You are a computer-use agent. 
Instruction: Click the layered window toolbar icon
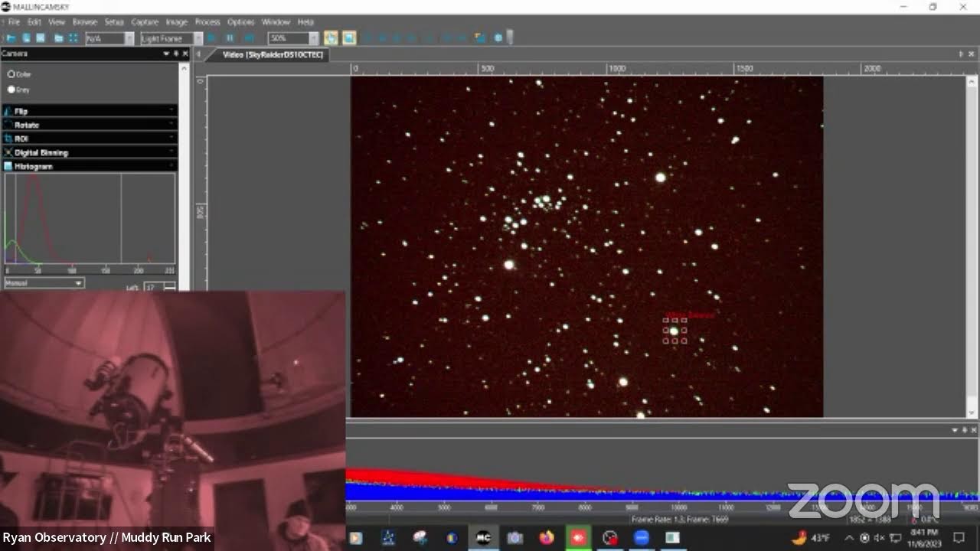coord(480,37)
